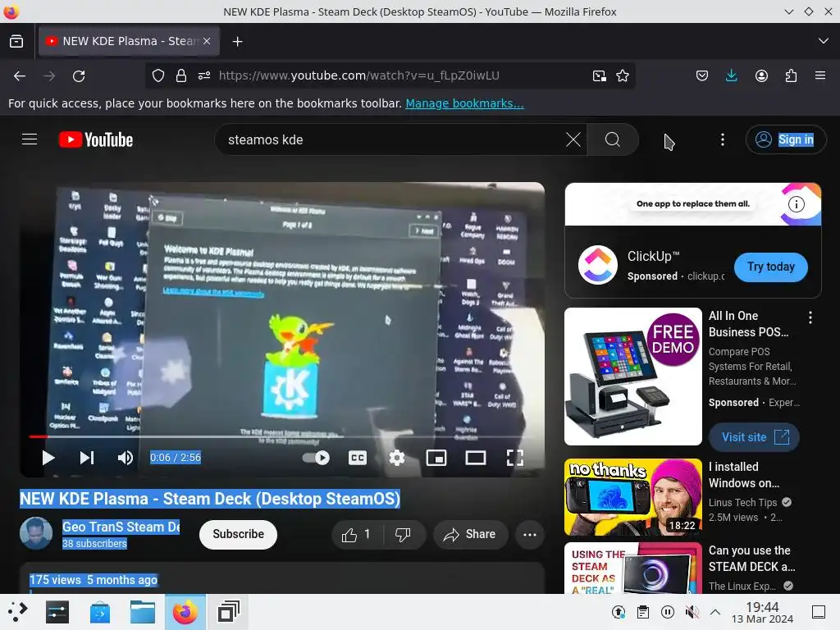The width and height of the screenshot is (840, 630).
Task: Open Dolphin file manager from taskbar
Action: coord(143,612)
